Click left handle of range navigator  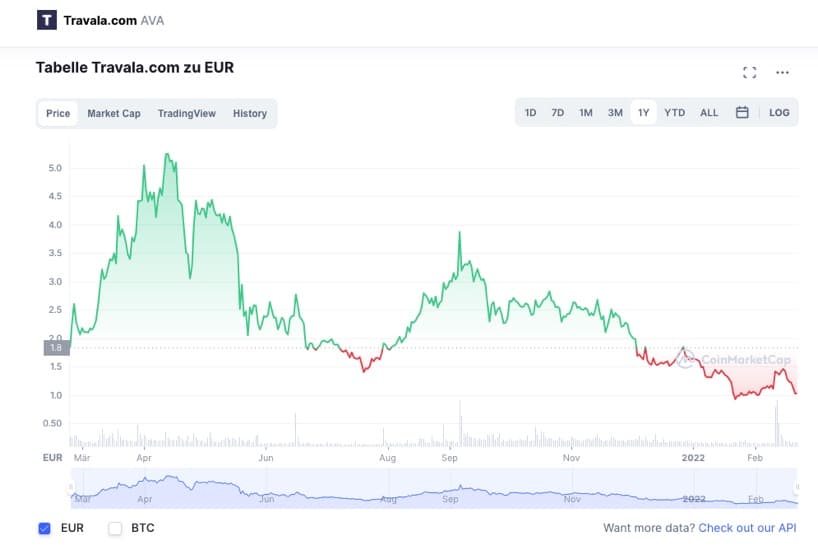click(71, 487)
